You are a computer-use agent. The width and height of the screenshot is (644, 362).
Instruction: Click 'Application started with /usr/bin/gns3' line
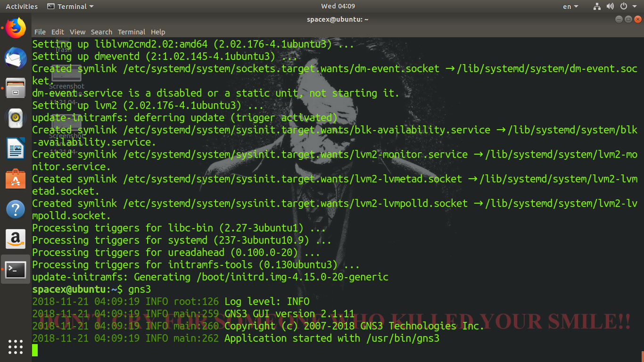332,338
